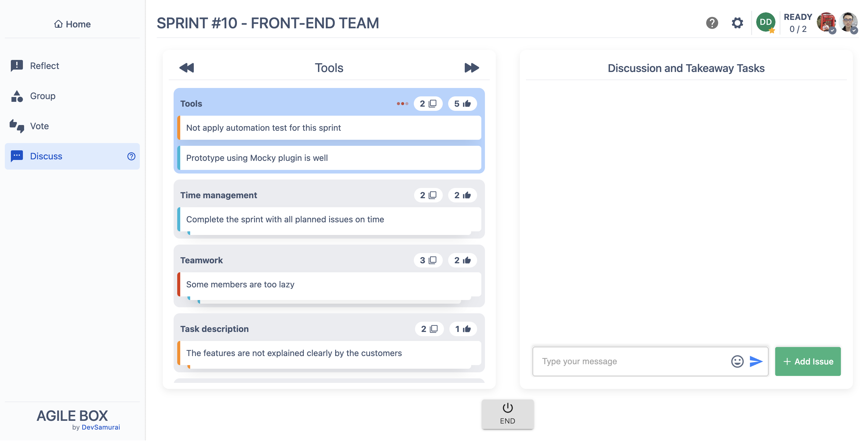The width and height of the screenshot is (868, 441).
Task: Click the Discuss help circle icon
Action: tap(131, 156)
